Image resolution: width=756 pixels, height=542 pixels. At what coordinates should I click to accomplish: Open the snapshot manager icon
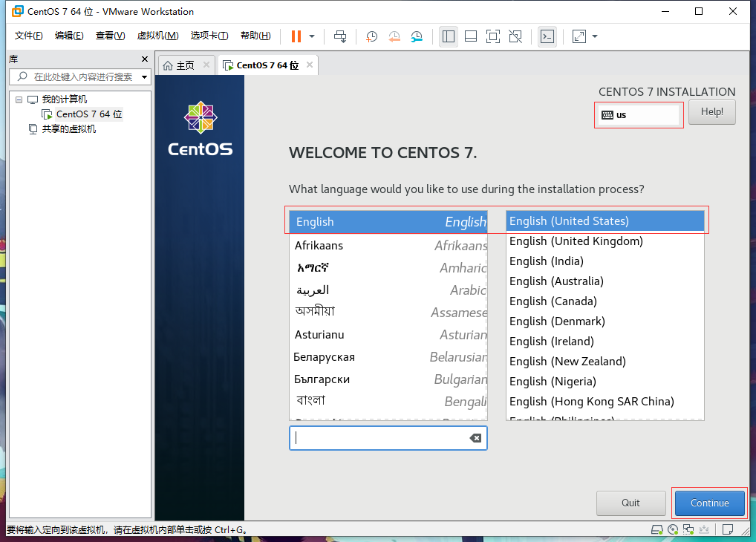417,36
